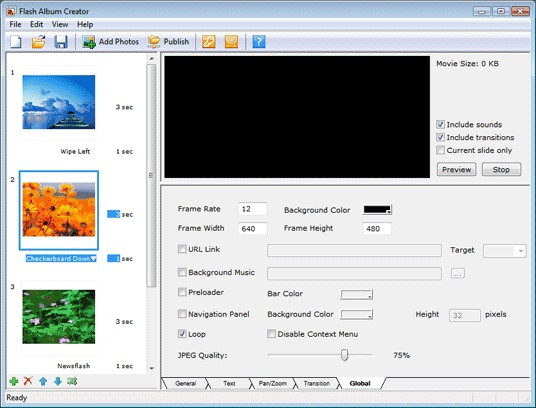This screenshot has height=408, width=536.
Task: Click the blue question mark help icon
Action: coord(259,42)
